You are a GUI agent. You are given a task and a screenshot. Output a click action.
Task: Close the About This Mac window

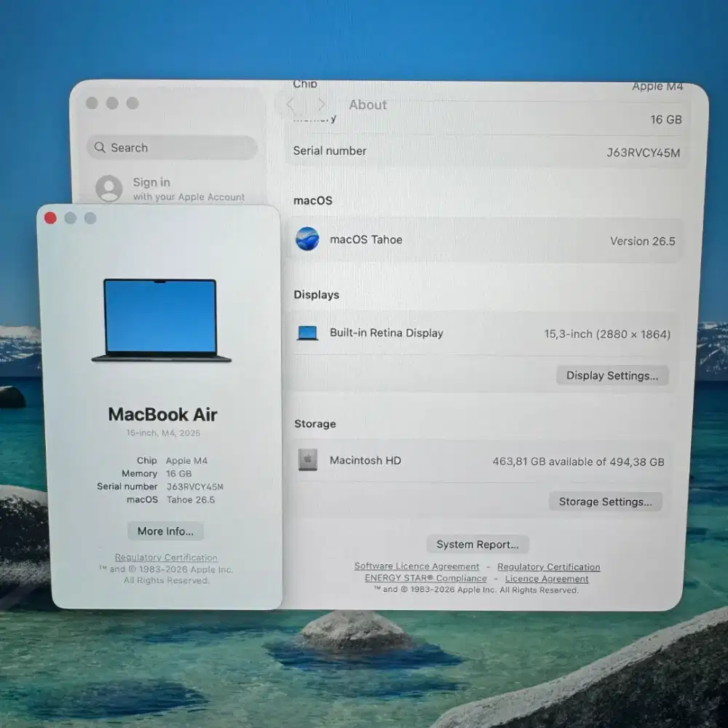click(50, 218)
